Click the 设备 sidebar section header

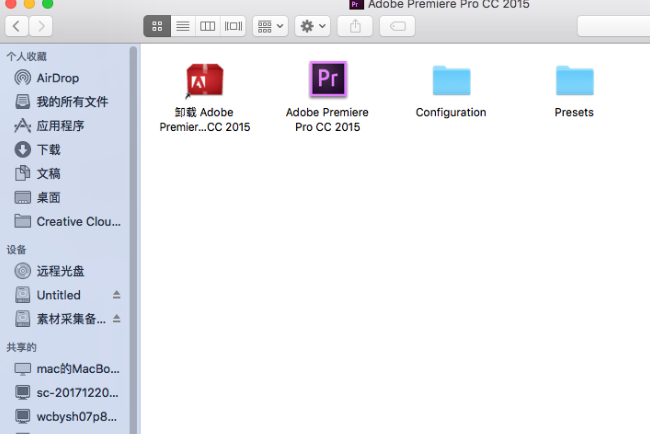16,250
